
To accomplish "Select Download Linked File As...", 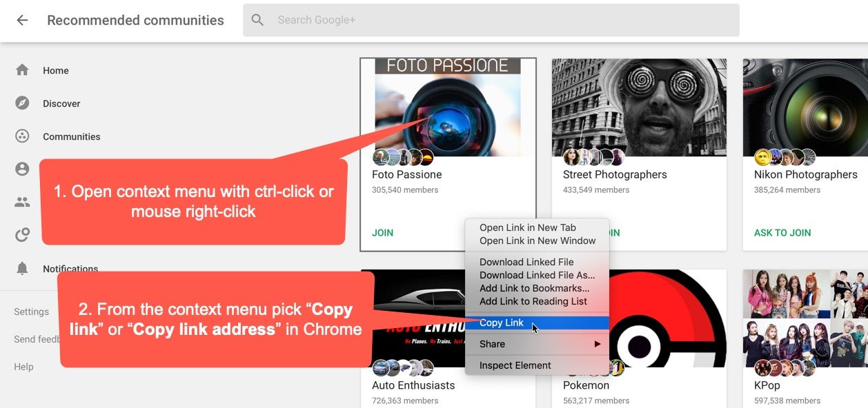I will 537,275.
